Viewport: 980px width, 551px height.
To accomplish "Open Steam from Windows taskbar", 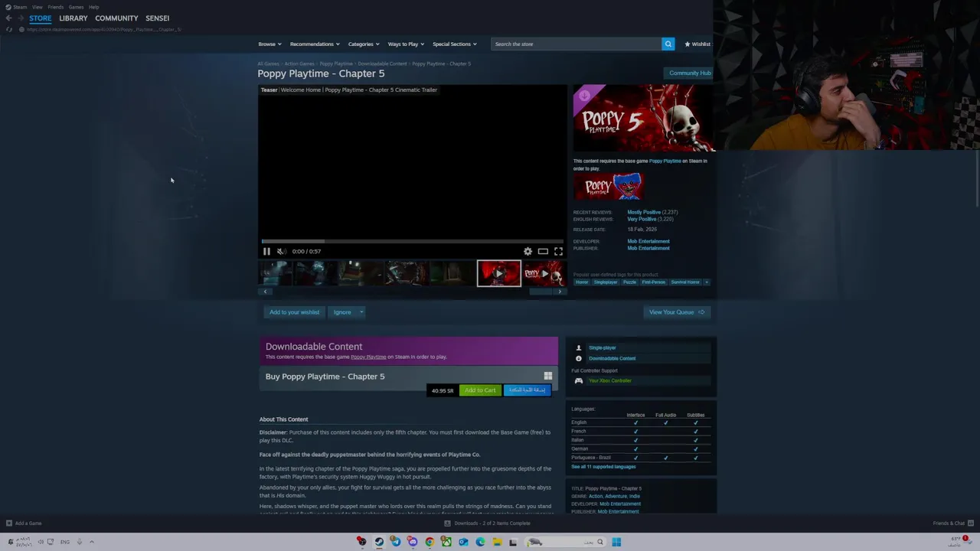I will pos(379,542).
